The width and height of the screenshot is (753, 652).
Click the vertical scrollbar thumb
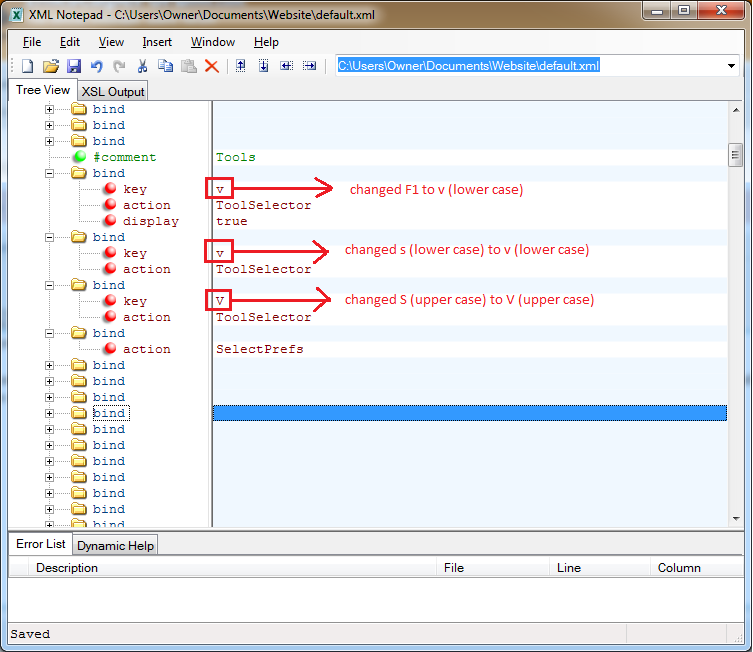[736, 155]
